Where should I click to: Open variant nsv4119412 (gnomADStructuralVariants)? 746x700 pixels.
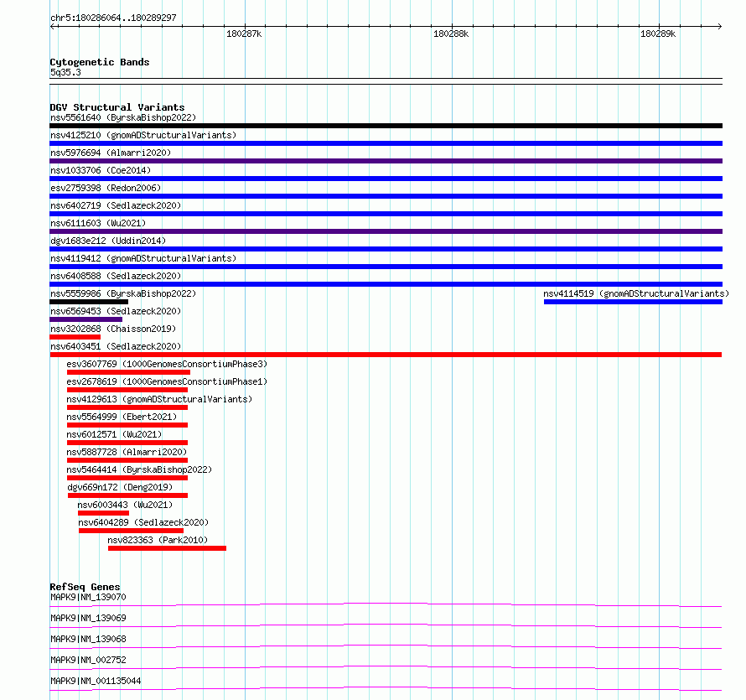tap(143, 258)
